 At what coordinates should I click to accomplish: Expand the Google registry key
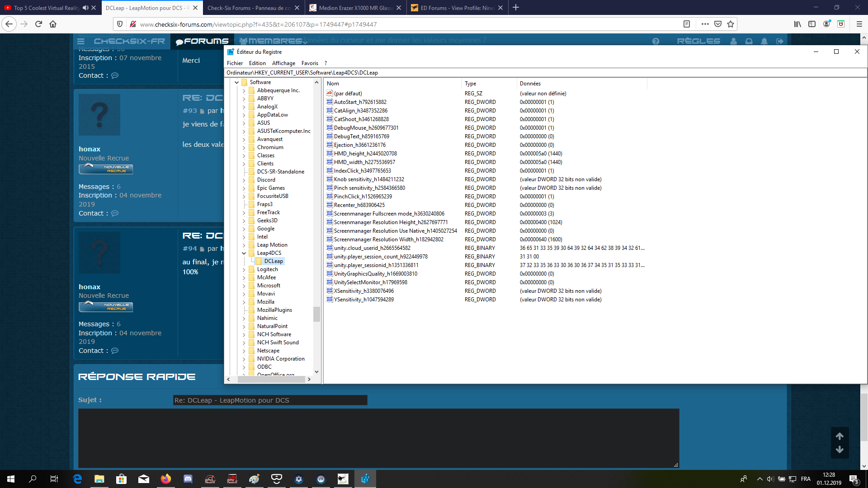click(x=244, y=229)
